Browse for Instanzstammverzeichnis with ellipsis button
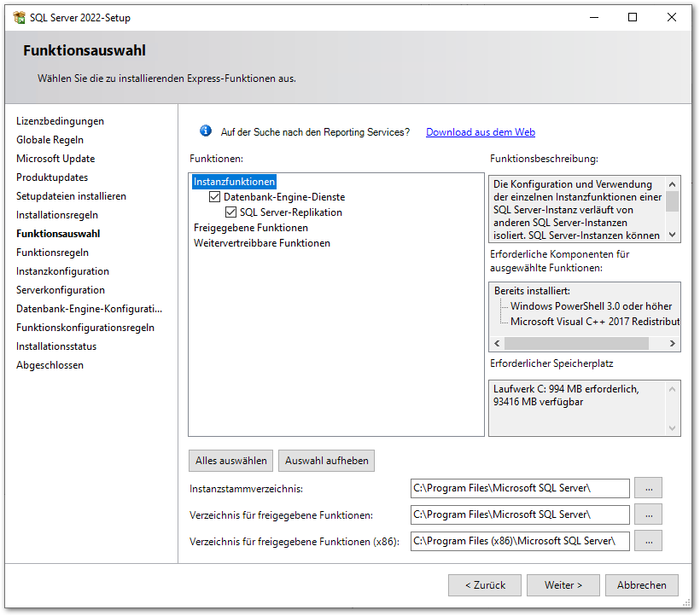The width and height of the screenshot is (700, 616). point(648,488)
